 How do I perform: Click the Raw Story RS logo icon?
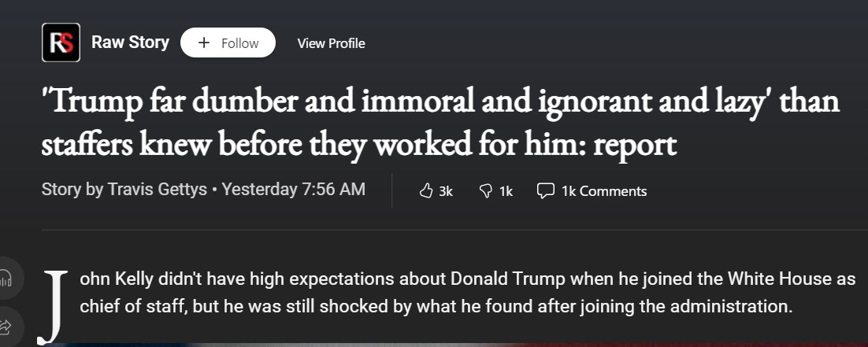coord(61,42)
